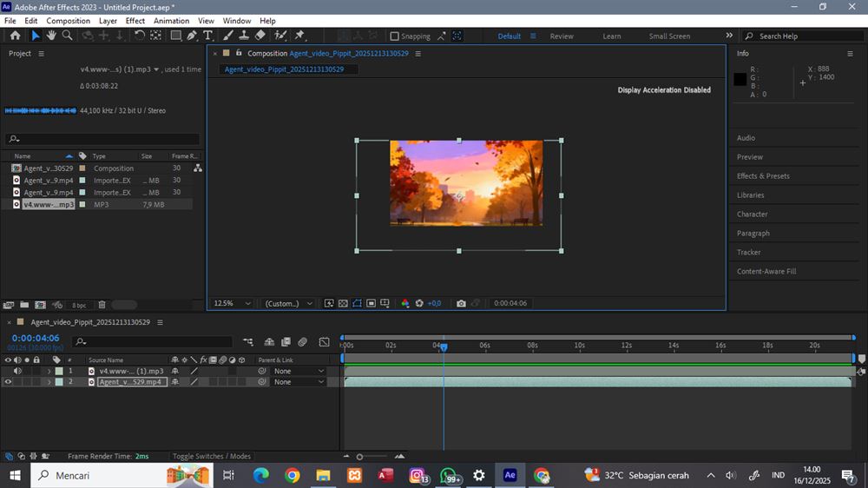The width and height of the screenshot is (868, 488).
Task: Open the Composition menu
Action: coord(68,21)
